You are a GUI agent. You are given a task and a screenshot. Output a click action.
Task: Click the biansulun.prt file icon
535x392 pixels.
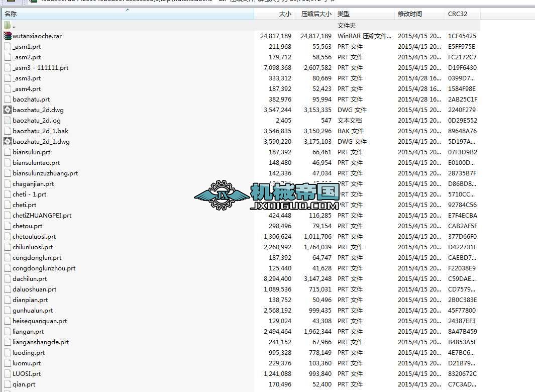[x=8, y=152]
